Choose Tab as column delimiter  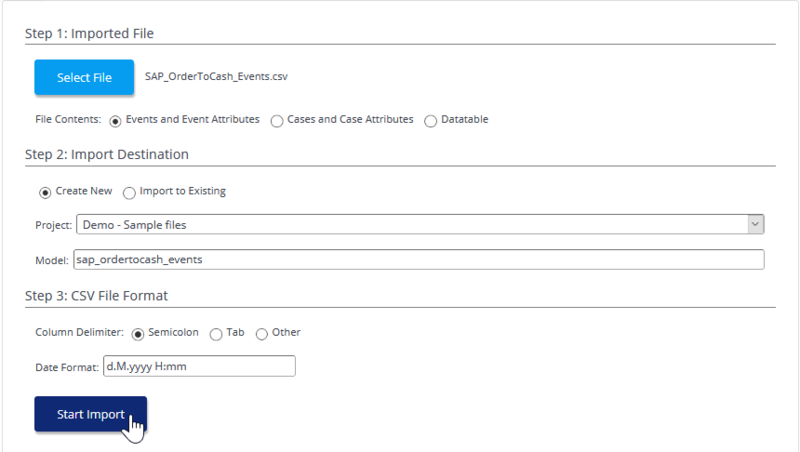tap(218, 333)
